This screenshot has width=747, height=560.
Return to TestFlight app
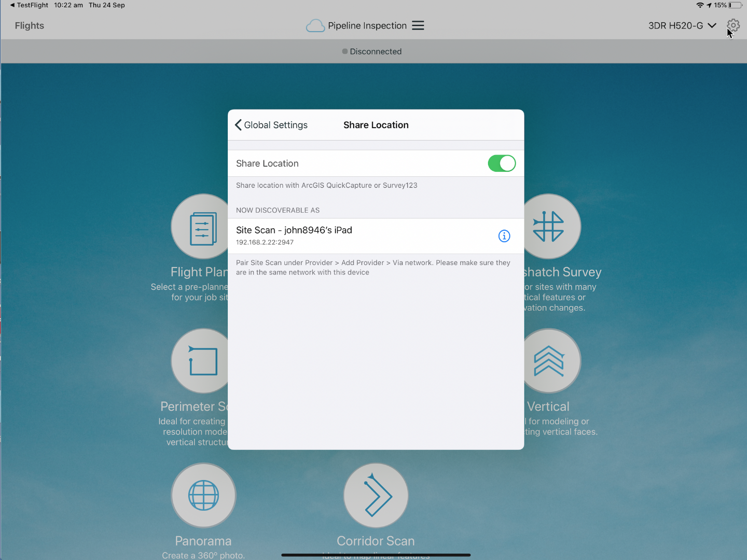pos(29,5)
